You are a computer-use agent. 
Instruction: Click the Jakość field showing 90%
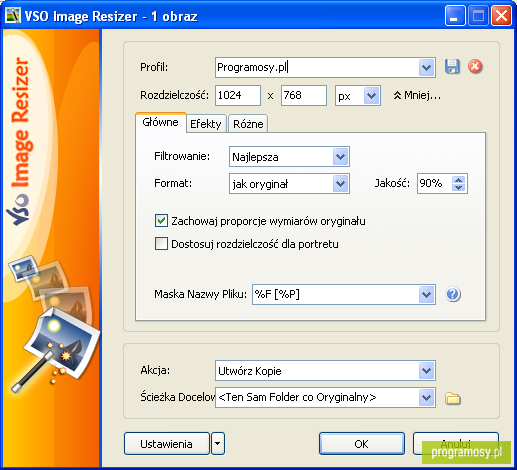tap(434, 184)
